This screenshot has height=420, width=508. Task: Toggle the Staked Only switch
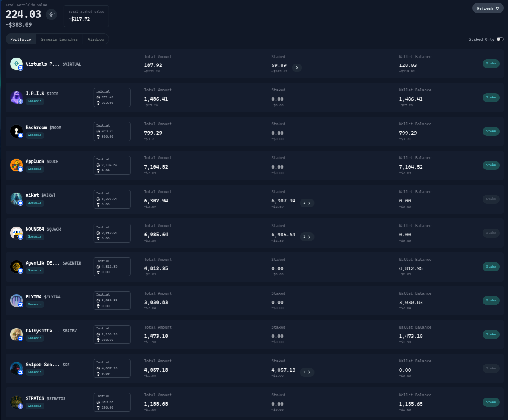(x=500, y=39)
